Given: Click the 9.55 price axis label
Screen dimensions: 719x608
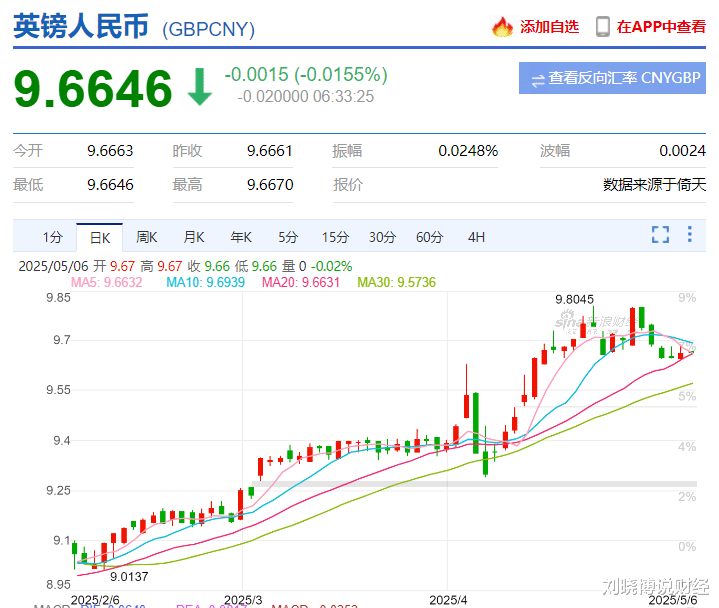Looking at the screenshot, I should coord(58,390).
